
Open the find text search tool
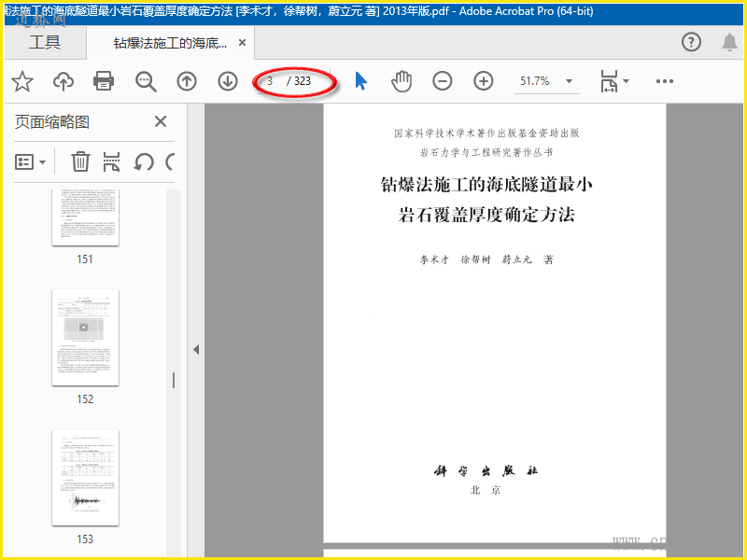click(146, 81)
